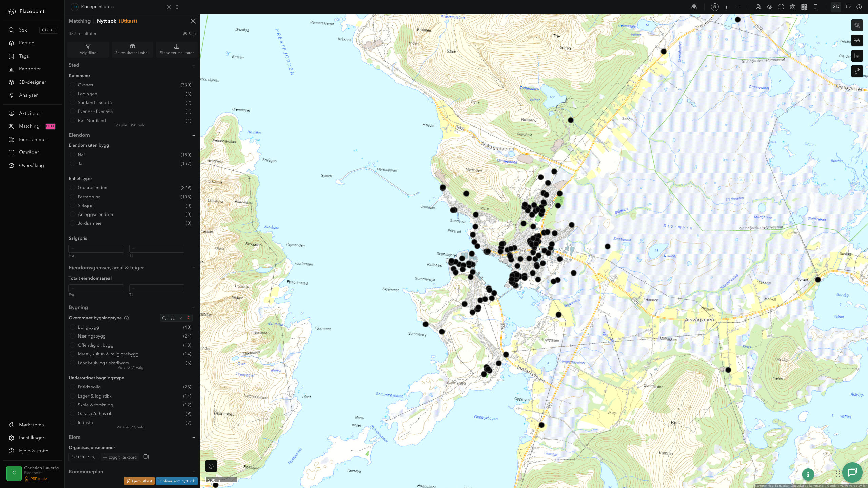Enable Nei under Eiendom uten bygg

click(73, 155)
